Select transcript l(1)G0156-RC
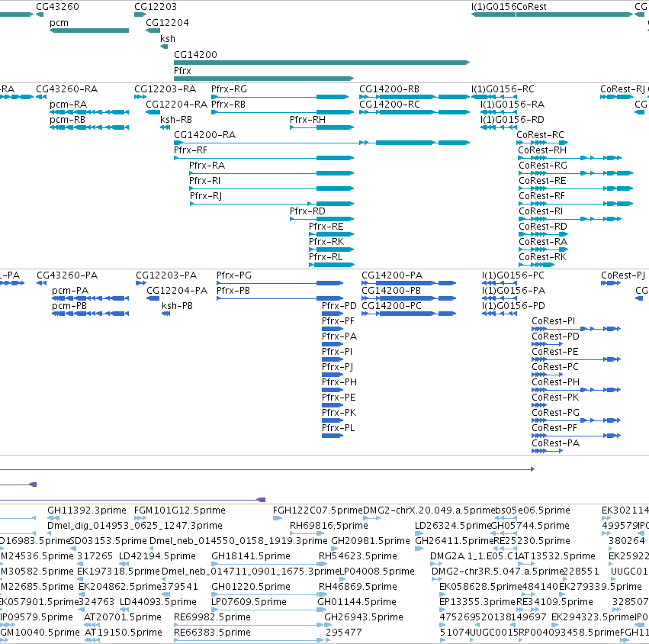649x644 pixels. pos(494,97)
